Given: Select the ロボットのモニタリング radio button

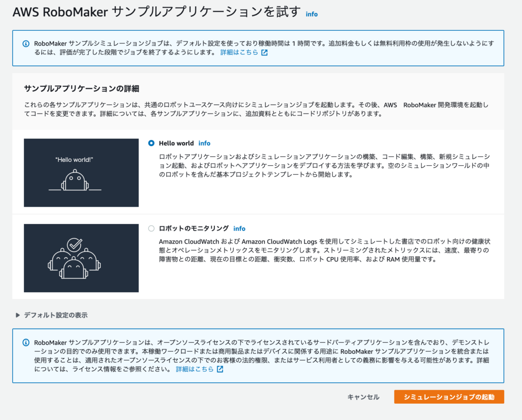Looking at the screenshot, I should (x=151, y=228).
